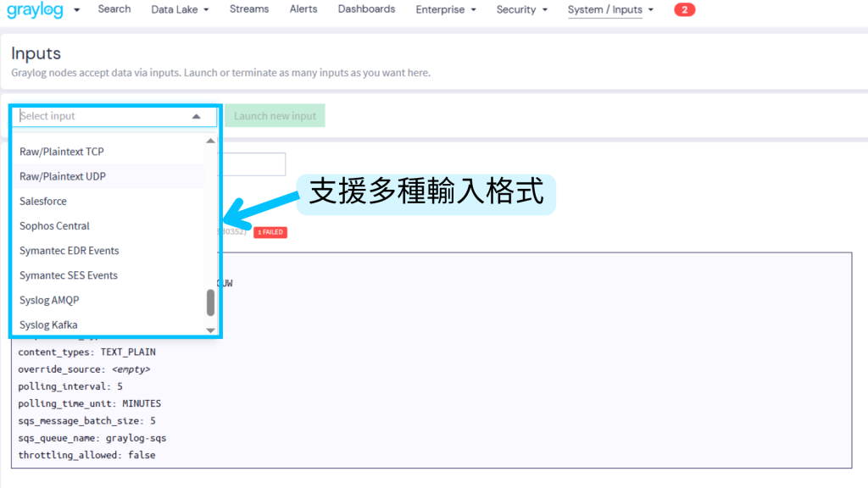Select Salesforce from the input list
Viewport: 868px width, 488px height.
tap(108, 202)
